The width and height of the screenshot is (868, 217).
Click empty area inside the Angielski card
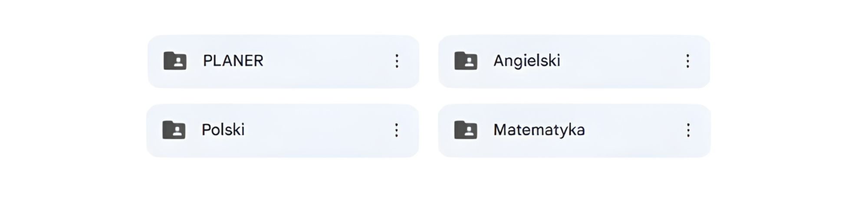click(x=621, y=62)
